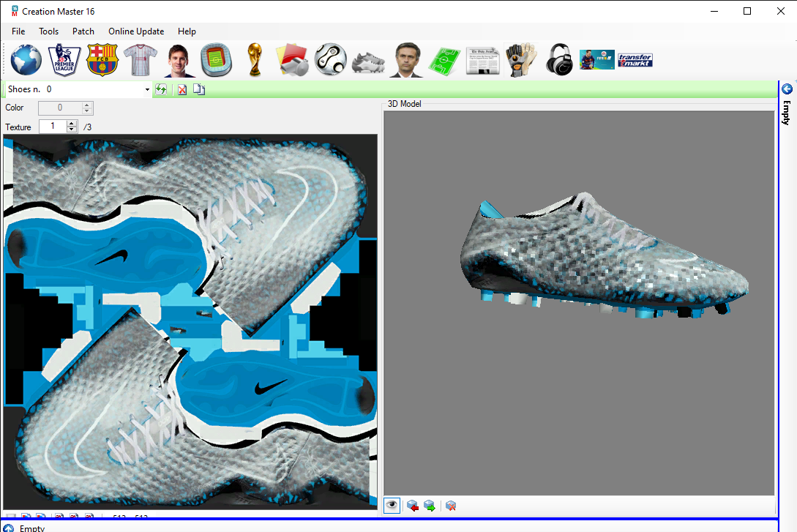Image resolution: width=797 pixels, height=532 pixels.
Task: Click the shoe in the 3D Model viewport
Action: pyautogui.click(x=605, y=255)
